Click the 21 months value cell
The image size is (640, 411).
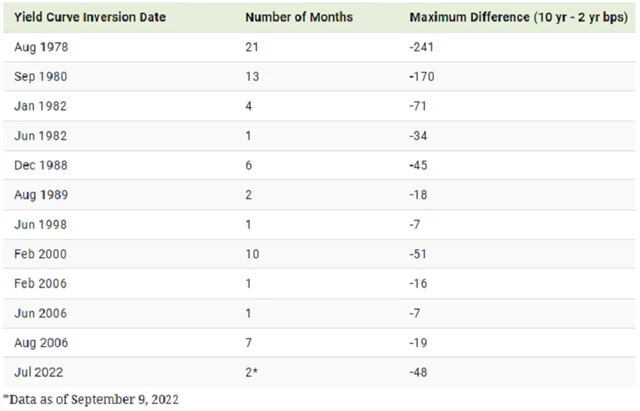[252, 48]
